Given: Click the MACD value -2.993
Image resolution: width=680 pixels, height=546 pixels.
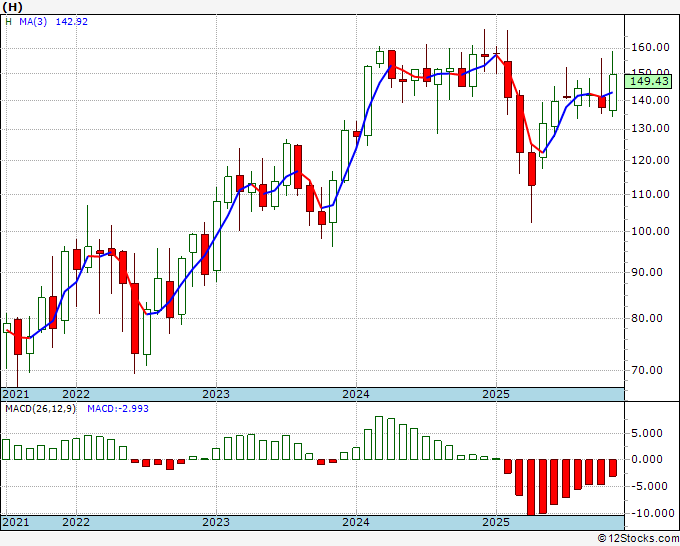Looking at the screenshot, I should (x=118, y=409).
